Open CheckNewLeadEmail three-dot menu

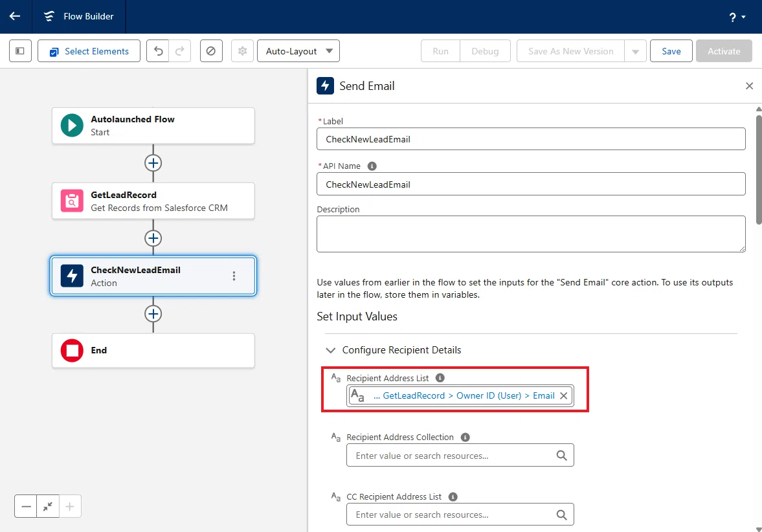(x=234, y=276)
